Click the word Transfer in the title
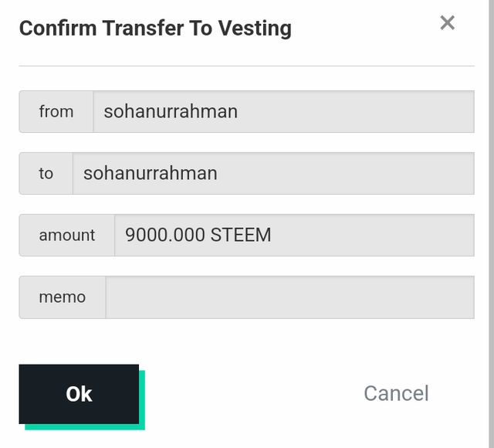Image resolution: width=494 pixels, height=448 pixels. (143, 29)
